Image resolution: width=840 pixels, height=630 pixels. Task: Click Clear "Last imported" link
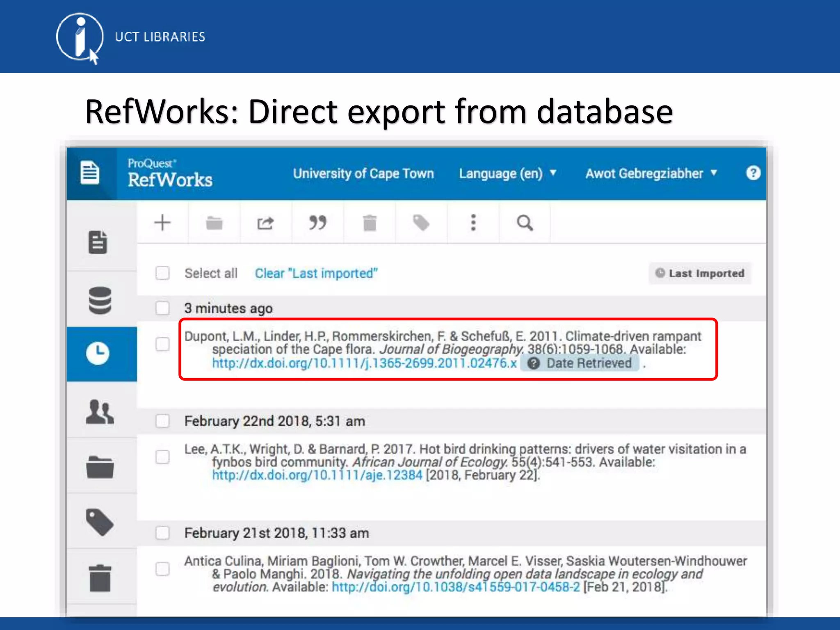pyautogui.click(x=316, y=273)
